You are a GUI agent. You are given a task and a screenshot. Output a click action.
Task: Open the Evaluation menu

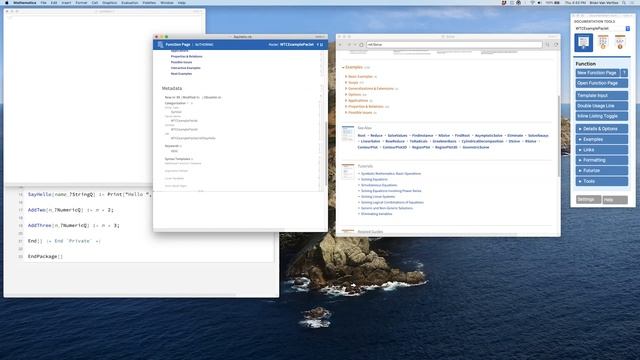(x=130, y=2)
